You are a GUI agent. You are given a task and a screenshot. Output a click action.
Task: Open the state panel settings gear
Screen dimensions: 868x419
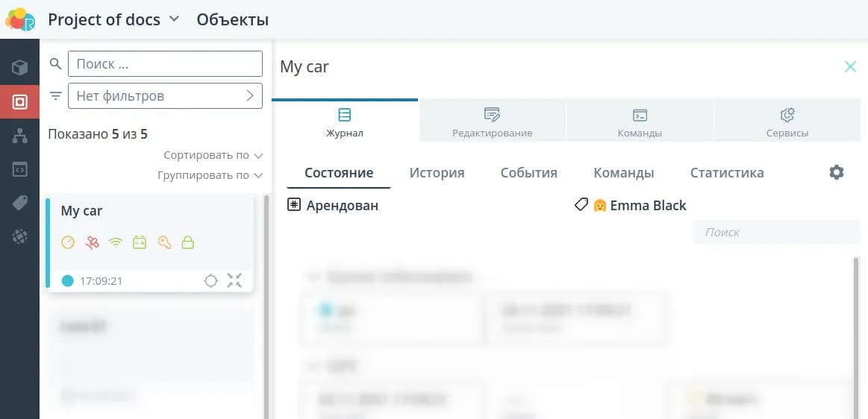[x=837, y=173]
